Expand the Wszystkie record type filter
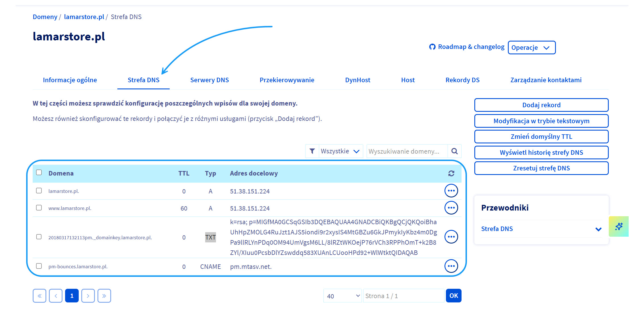The height and width of the screenshot is (336, 644). (x=340, y=151)
